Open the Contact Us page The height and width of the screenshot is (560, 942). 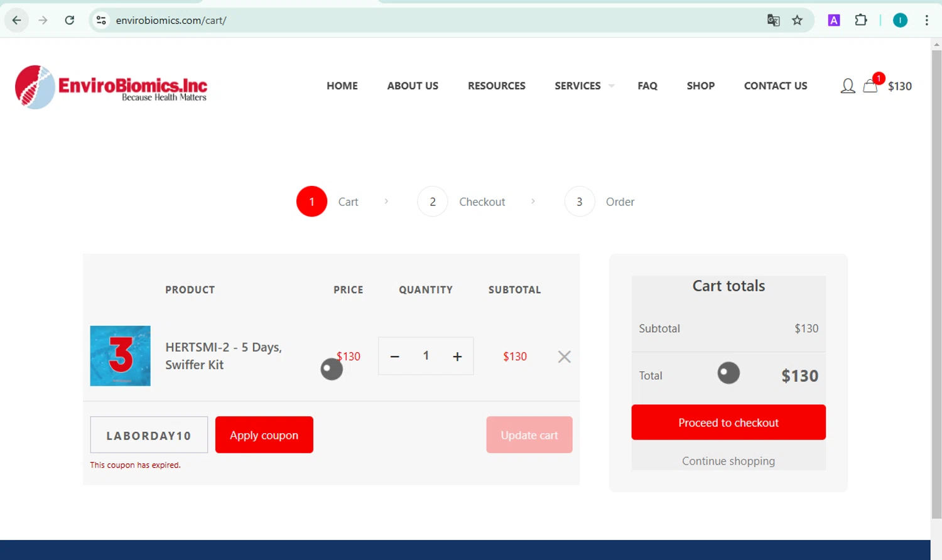click(x=776, y=86)
